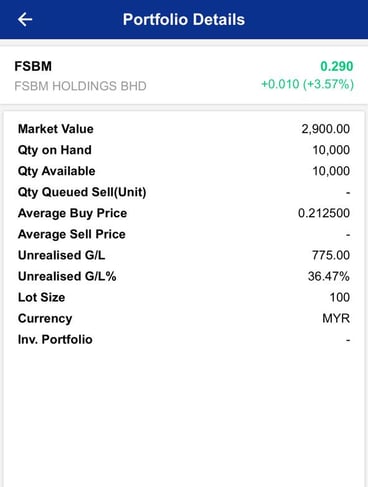Select the FSBM stock ticker
The width and height of the screenshot is (368, 487).
click(x=33, y=66)
